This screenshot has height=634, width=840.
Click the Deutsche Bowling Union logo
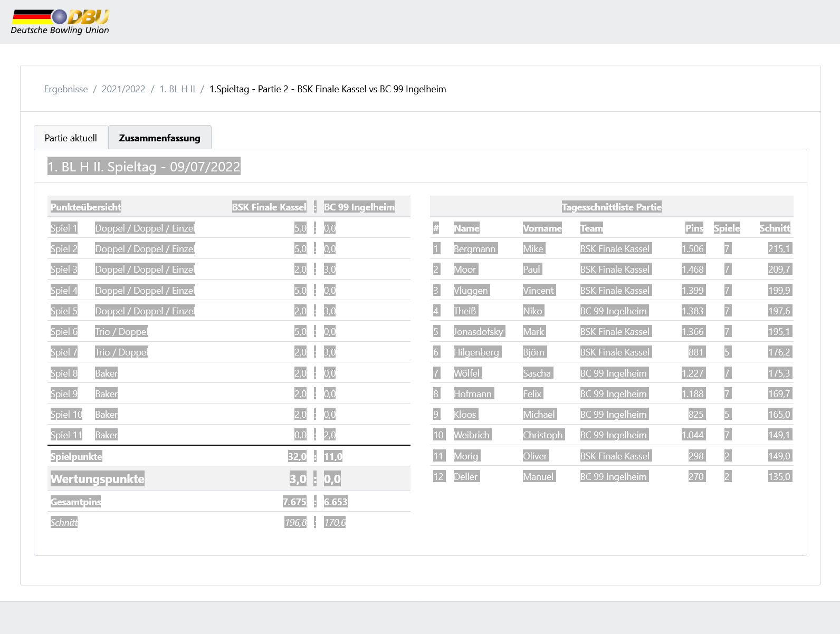(60, 22)
